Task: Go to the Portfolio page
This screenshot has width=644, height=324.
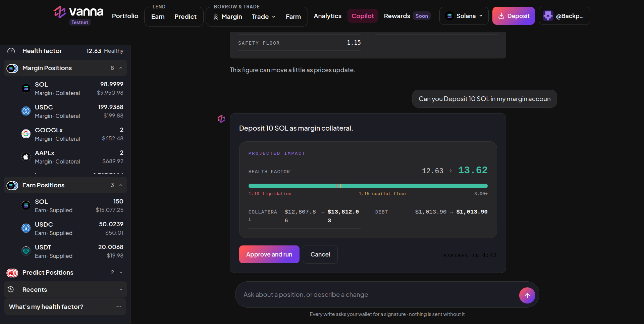Action: pos(125,16)
